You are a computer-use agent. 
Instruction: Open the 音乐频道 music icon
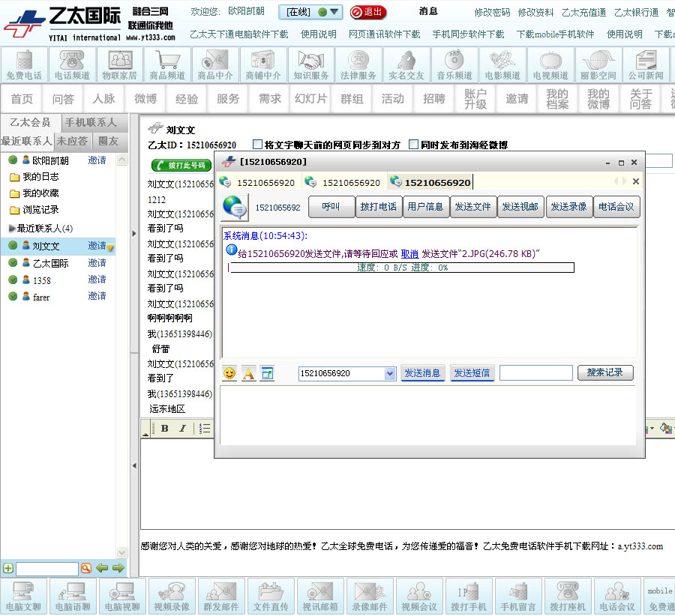coord(454,65)
